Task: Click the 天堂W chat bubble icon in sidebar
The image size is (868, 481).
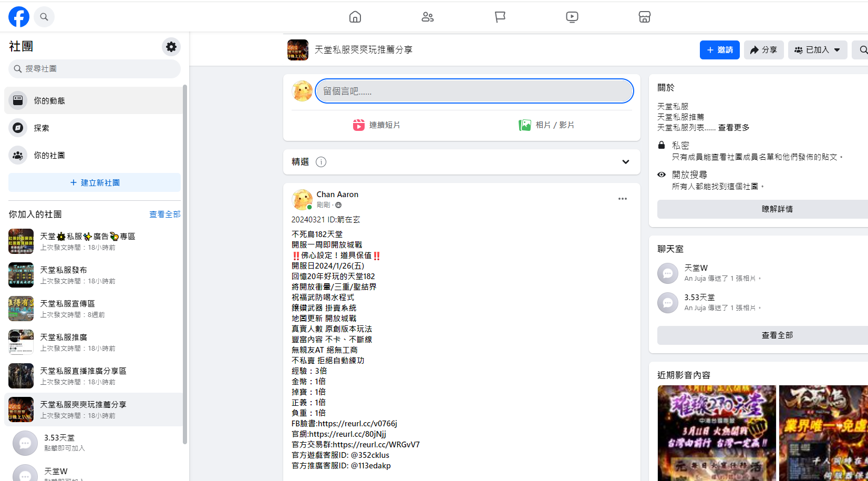Action: [25, 473]
